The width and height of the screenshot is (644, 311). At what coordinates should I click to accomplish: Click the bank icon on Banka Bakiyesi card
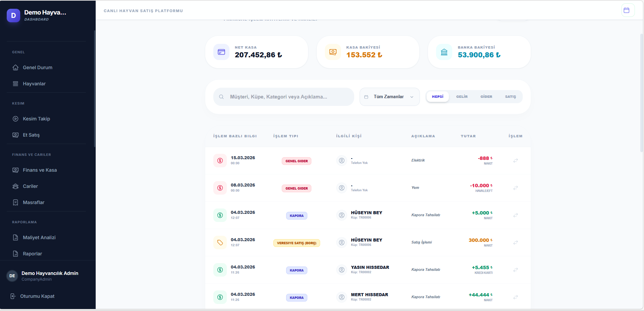pyautogui.click(x=444, y=52)
